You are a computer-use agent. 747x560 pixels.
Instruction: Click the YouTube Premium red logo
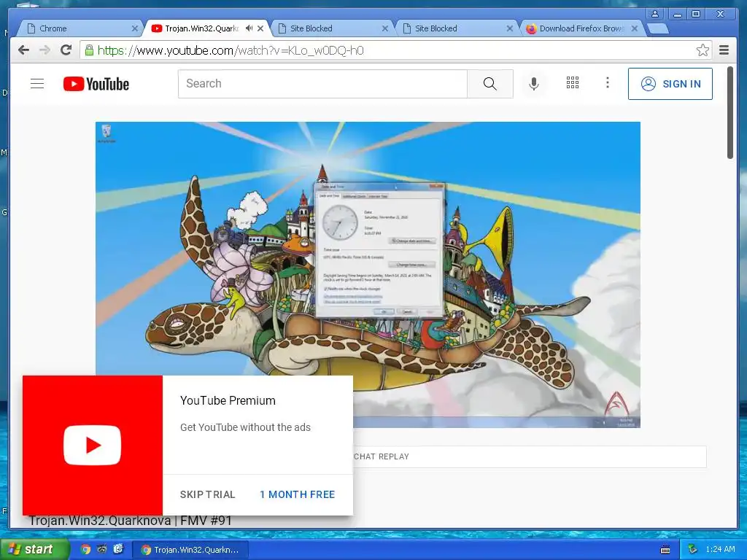[x=93, y=446]
